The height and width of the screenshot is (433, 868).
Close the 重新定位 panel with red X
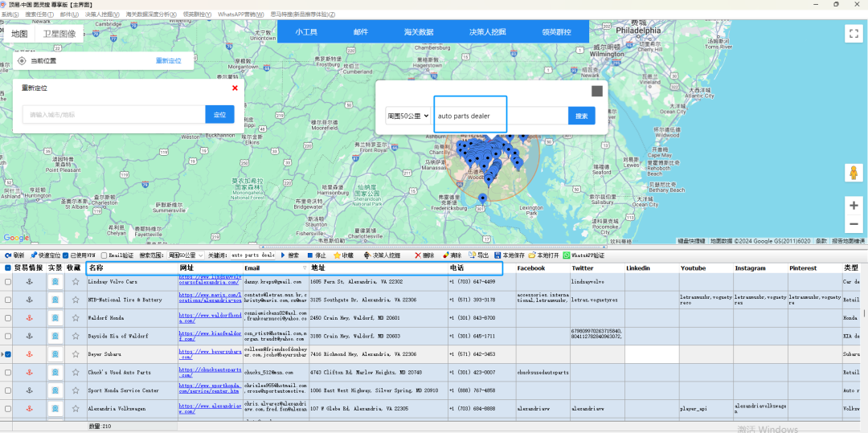pos(235,88)
